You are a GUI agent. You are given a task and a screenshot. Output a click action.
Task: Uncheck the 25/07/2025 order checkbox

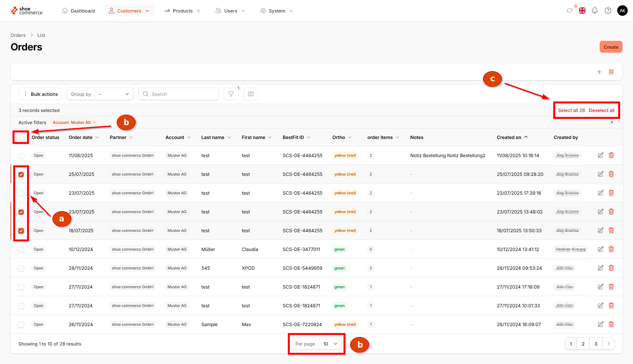pos(21,174)
